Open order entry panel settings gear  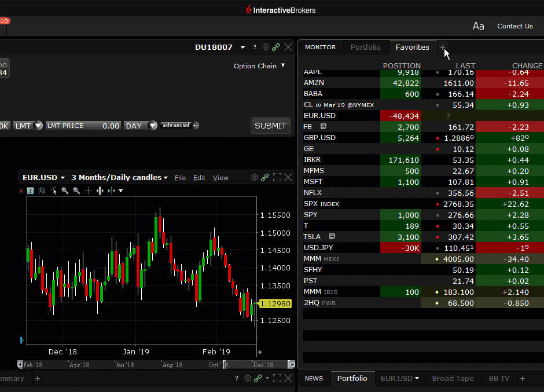[266, 47]
